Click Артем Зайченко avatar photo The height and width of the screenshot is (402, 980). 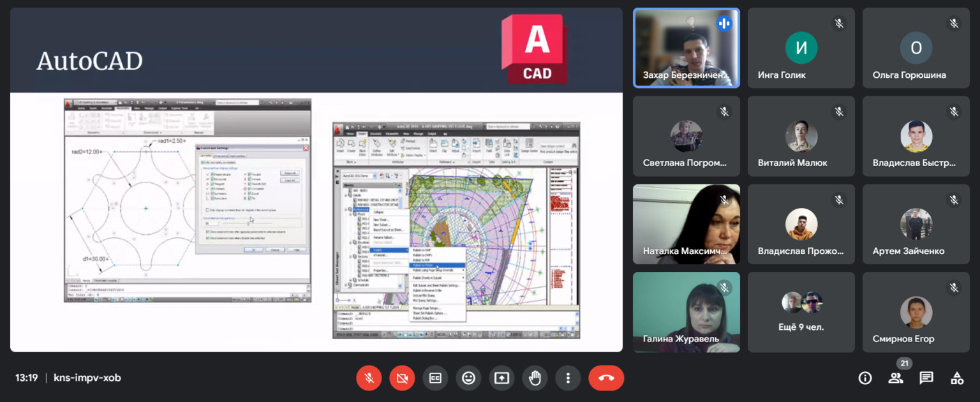click(x=916, y=224)
